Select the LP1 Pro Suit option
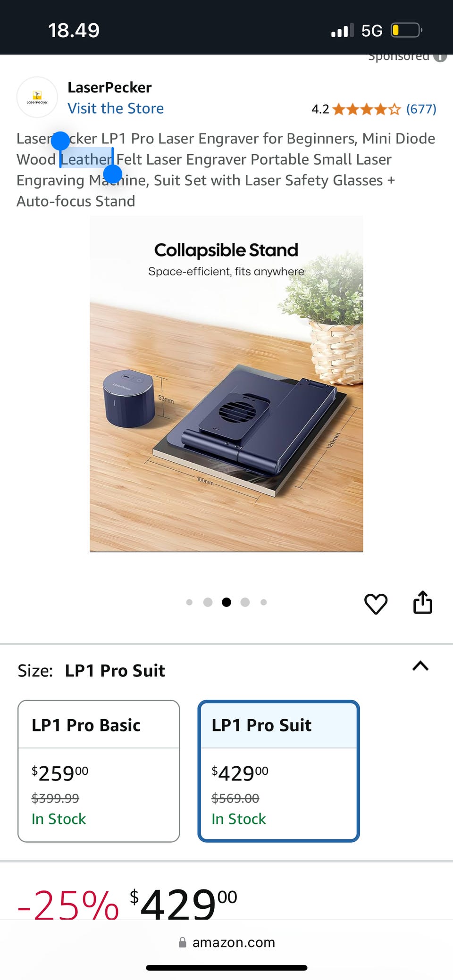This screenshot has height=980, width=453. [278, 771]
